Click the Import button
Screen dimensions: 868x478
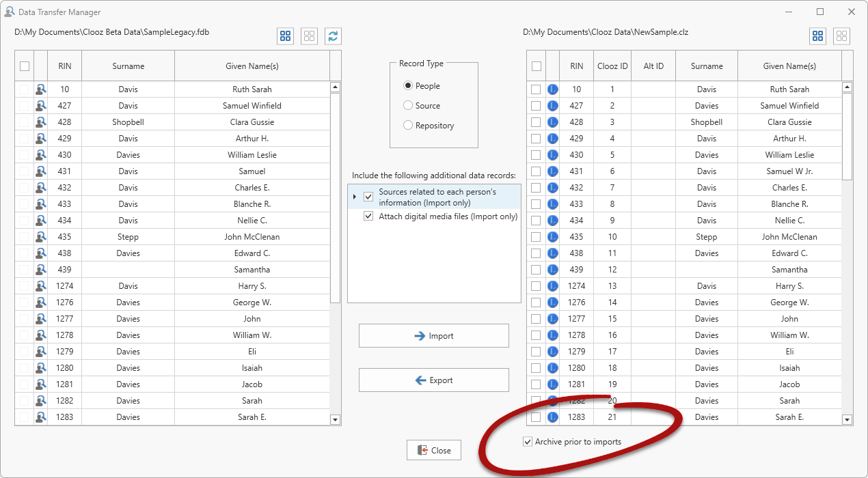434,336
